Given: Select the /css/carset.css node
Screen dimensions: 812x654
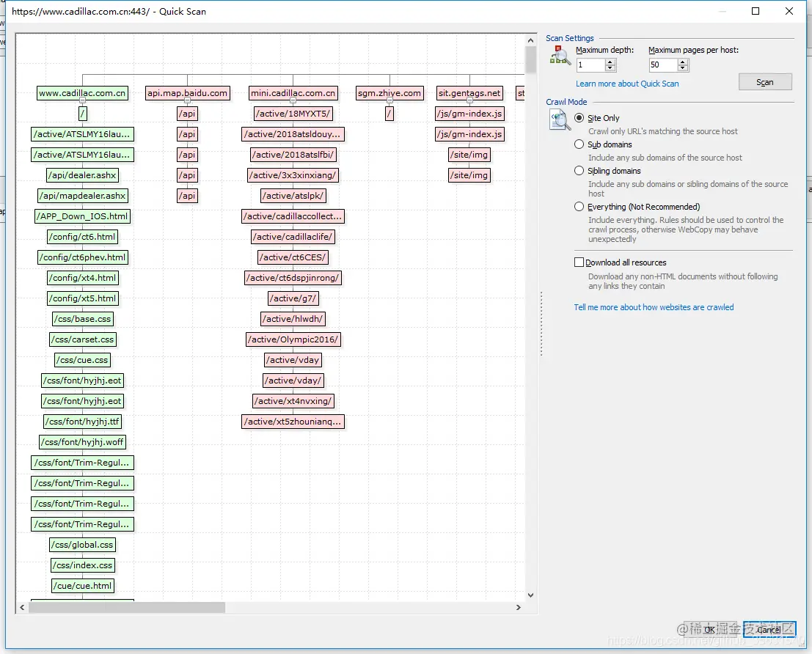Looking at the screenshot, I should [x=82, y=339].
